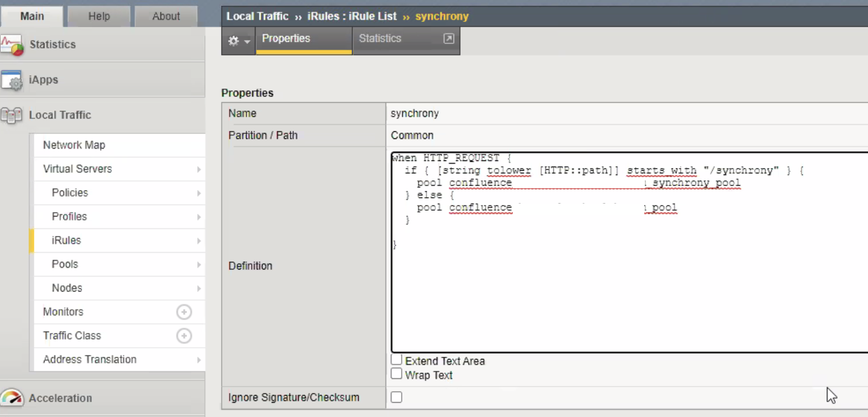Switch to the Help tab

99,16
